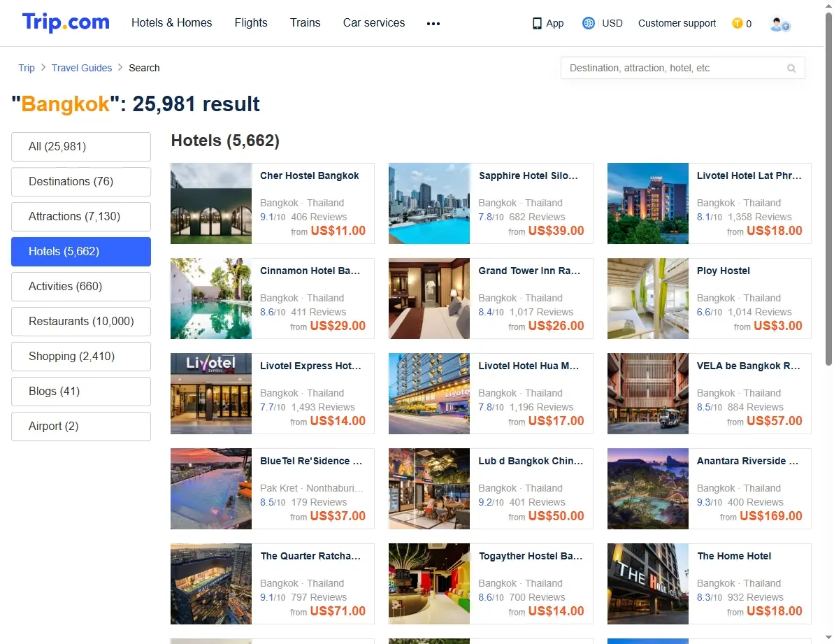
Task: Open the App phone icon
Action: (x=537, y=23)
